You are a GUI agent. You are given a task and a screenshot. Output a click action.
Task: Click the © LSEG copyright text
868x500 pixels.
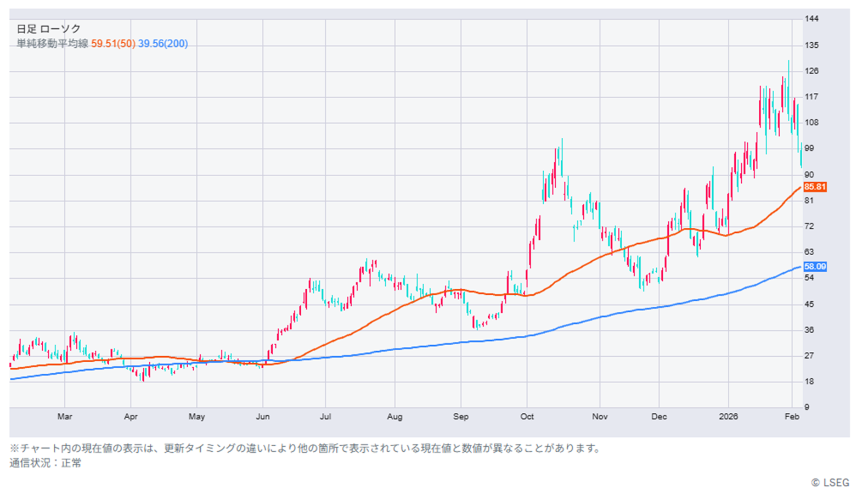click(x=830, y=483)
